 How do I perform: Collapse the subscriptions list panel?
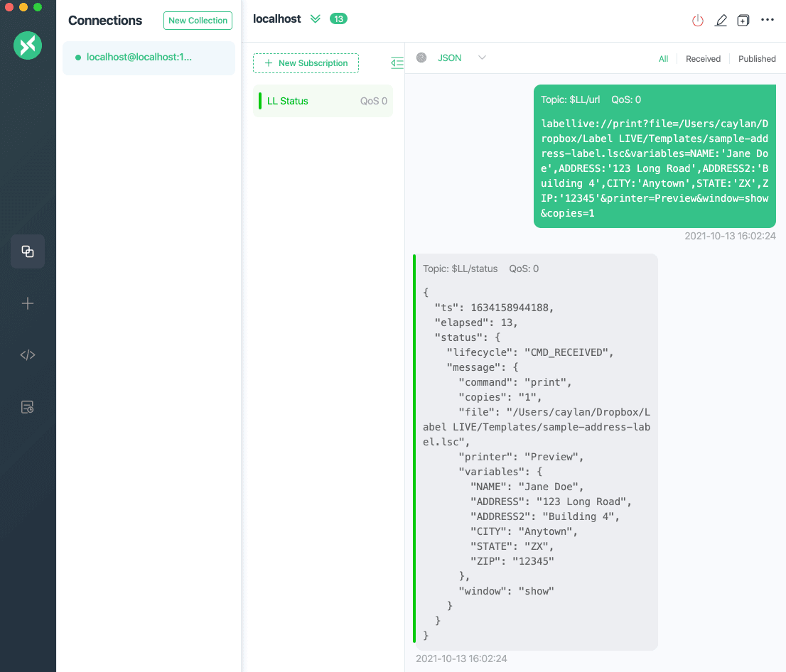click(397, 63)
